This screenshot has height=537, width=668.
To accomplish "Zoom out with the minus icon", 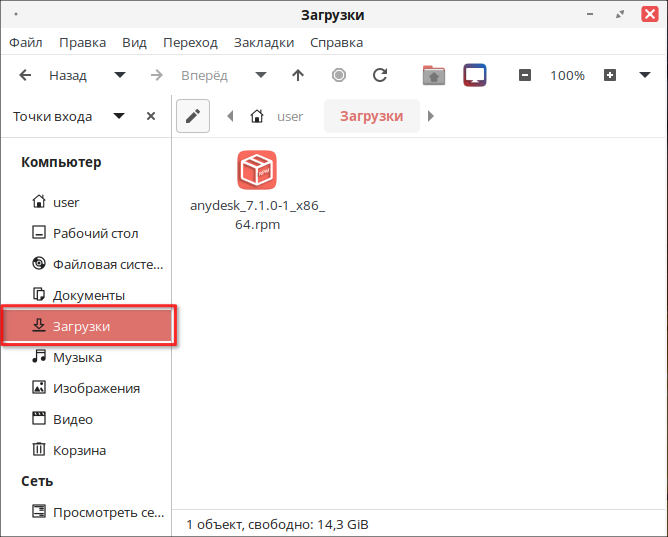I will (525, 75).
